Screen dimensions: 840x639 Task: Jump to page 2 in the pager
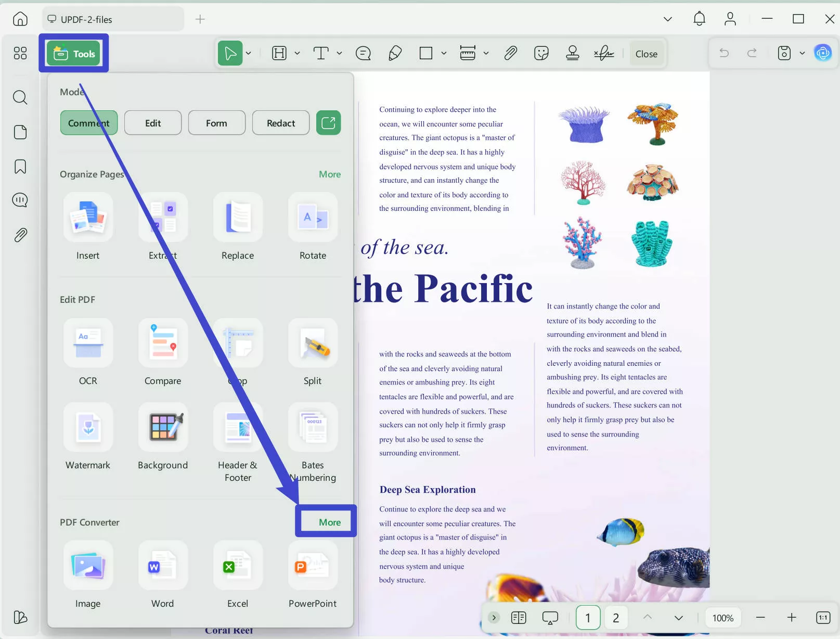(x=616, y=618)
